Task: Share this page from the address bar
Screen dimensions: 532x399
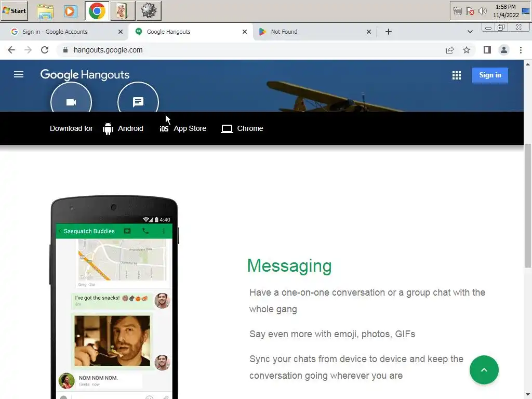Action: (x=450, y=50)
